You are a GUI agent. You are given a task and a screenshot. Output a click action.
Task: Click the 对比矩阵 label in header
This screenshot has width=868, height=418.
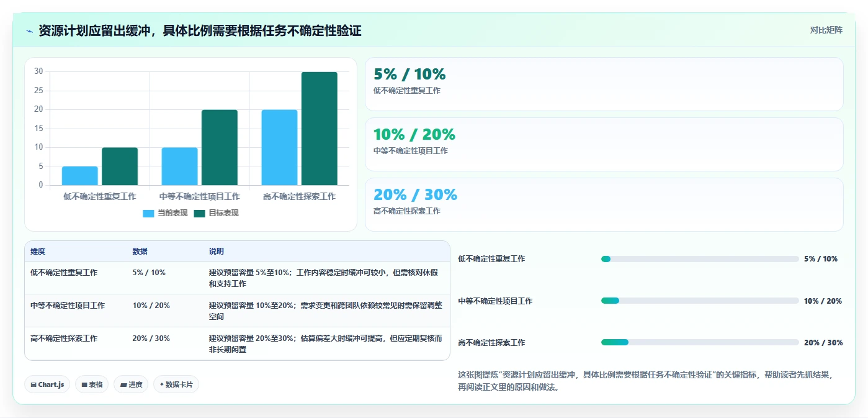[x=826, y=30]
